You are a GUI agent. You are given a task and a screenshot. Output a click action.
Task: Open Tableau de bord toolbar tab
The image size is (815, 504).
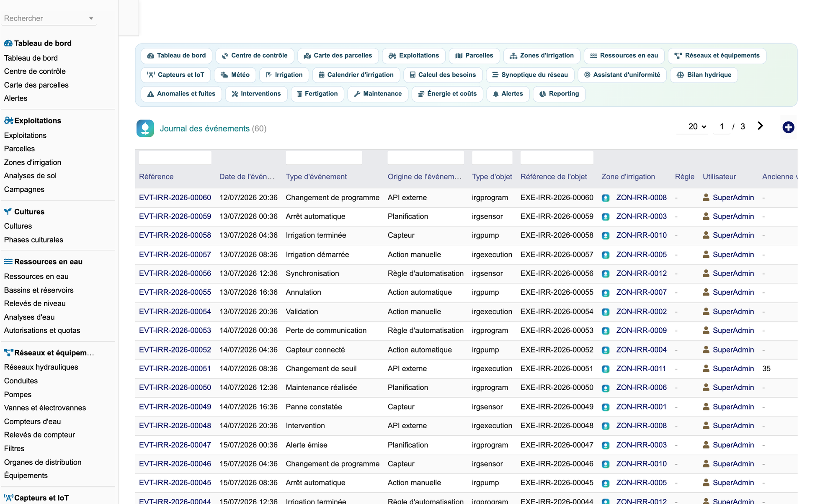coord(176,56)
